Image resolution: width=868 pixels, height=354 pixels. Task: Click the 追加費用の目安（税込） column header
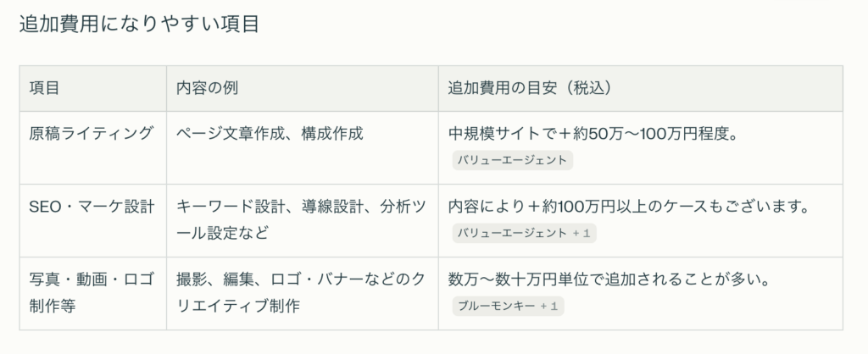[x=530, y=88]
